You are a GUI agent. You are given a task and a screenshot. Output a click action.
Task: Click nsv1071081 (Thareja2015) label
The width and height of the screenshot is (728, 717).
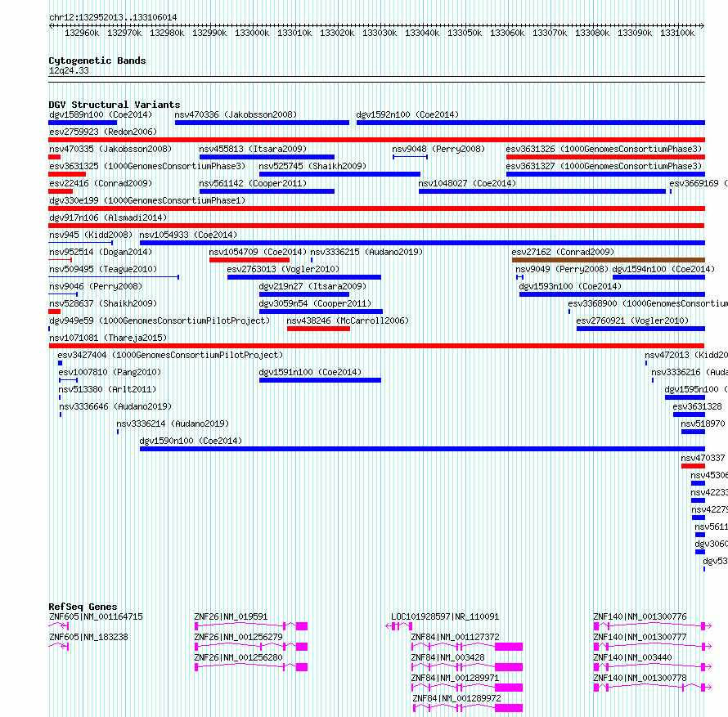(108, 338)
